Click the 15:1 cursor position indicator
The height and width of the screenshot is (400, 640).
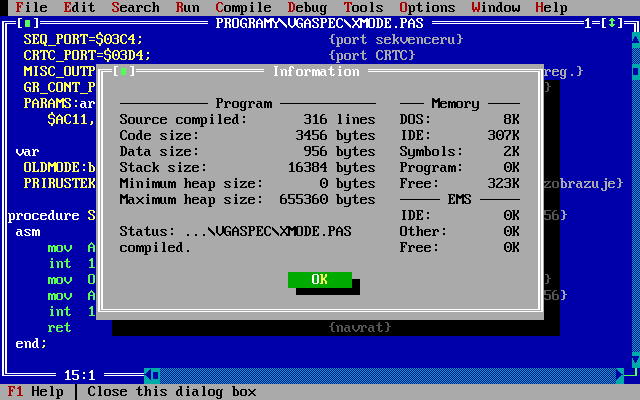point(80,375)
